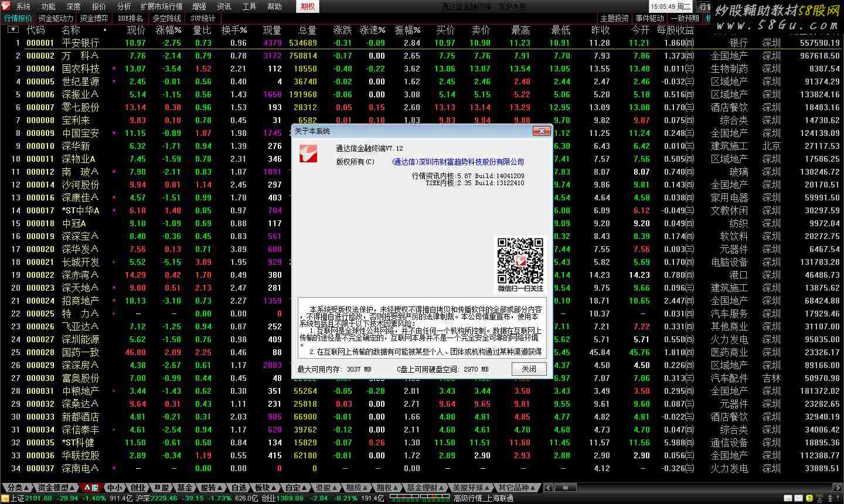Sort by the 涨幅% column header
Screen dimensions: 844x504
[x=168, y=30]
